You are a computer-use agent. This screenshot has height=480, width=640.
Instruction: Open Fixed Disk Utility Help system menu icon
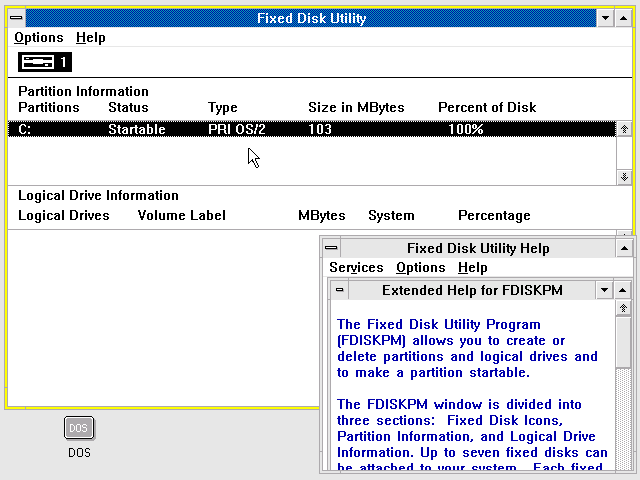(x=331, y=248)
